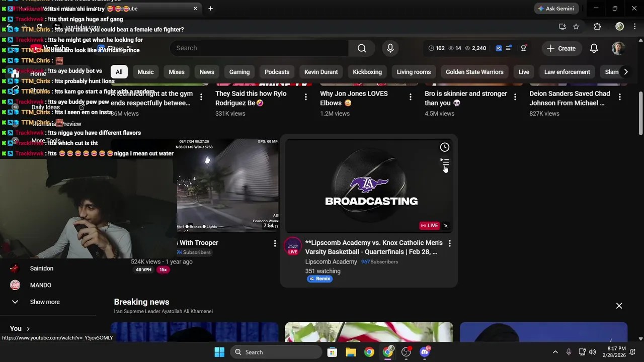Click the taskbar volume icon

pos(592,352)
